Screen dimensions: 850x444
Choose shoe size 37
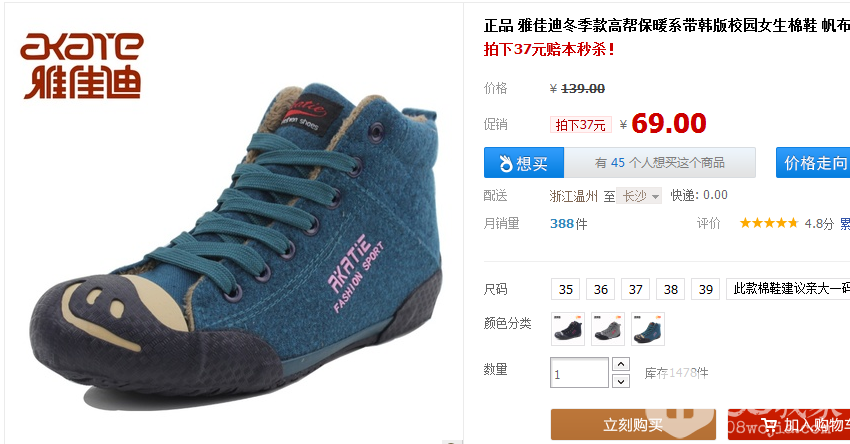pos(635,289)
